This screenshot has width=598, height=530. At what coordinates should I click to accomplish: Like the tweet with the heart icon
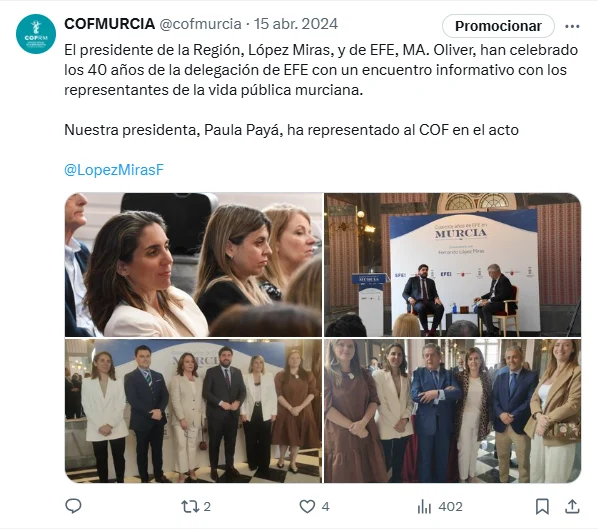tap(307, 506)
